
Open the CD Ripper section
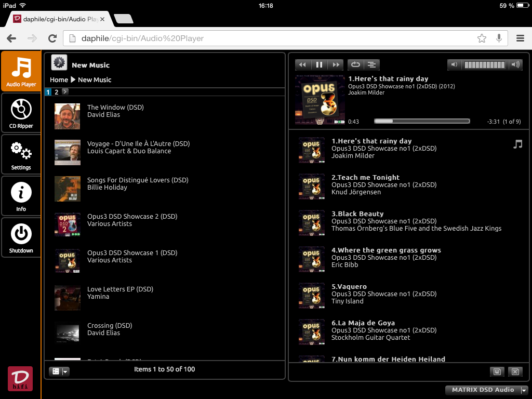[x=21, y=113]
